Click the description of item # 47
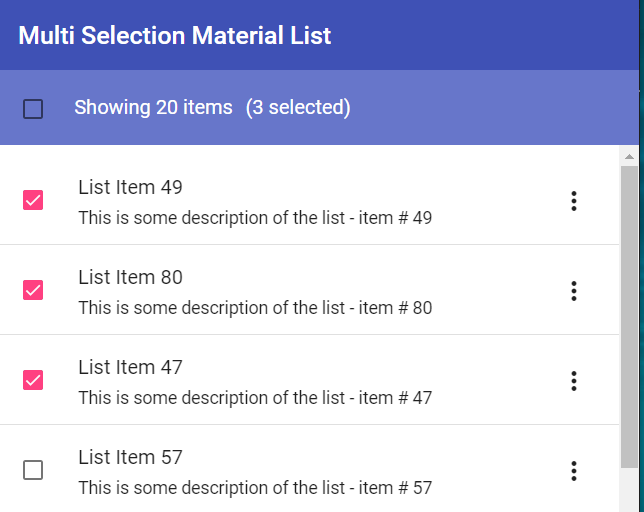 [255, 398]
